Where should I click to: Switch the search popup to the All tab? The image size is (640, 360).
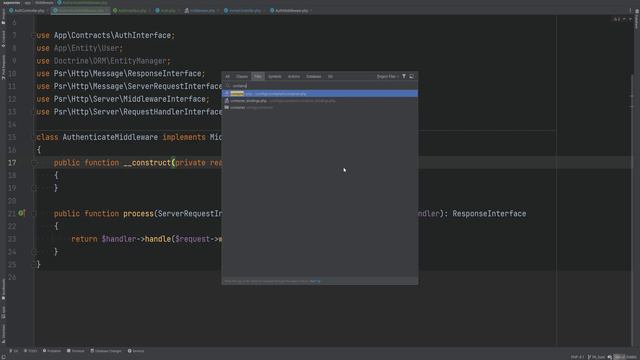click(227, 76)
